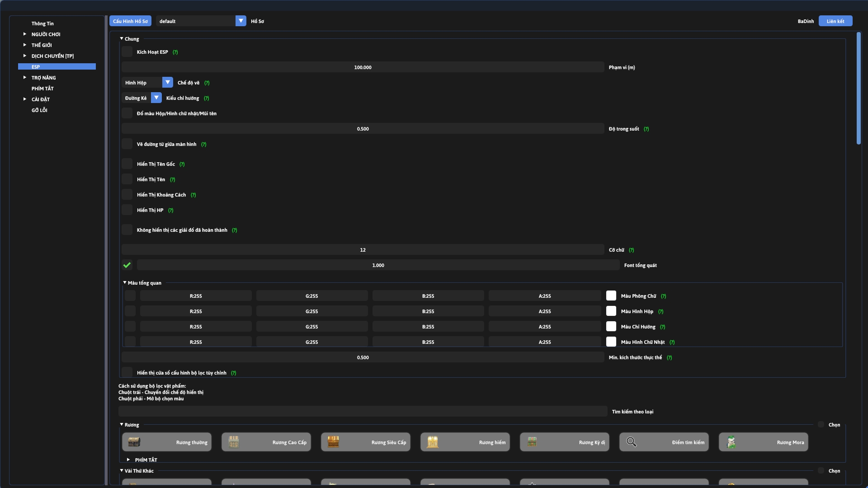Select the Điểm tìm kiếm magnifier icon

(x=632, y=442)
